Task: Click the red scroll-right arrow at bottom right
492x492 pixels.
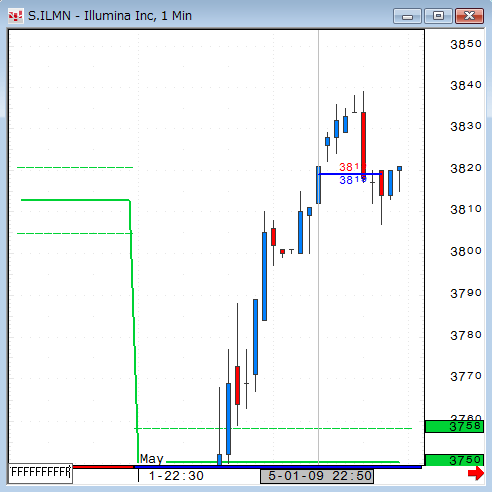Action: click(x=476, y=473)
